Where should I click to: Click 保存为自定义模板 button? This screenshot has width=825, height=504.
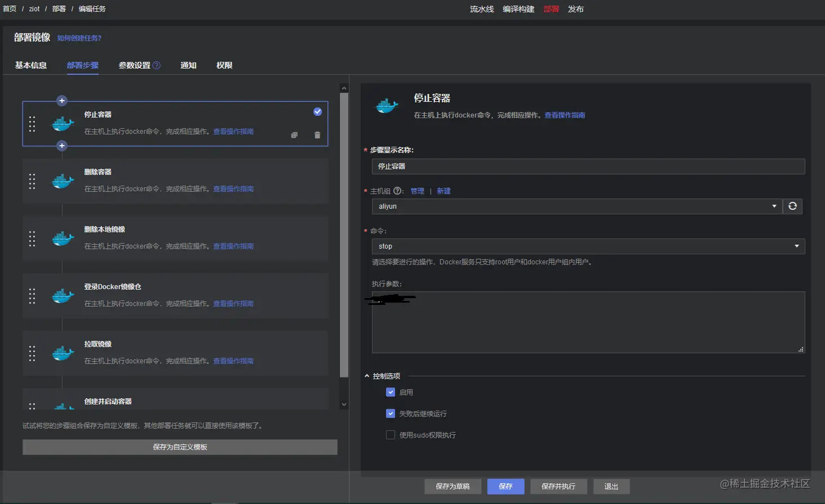(180, 447)
